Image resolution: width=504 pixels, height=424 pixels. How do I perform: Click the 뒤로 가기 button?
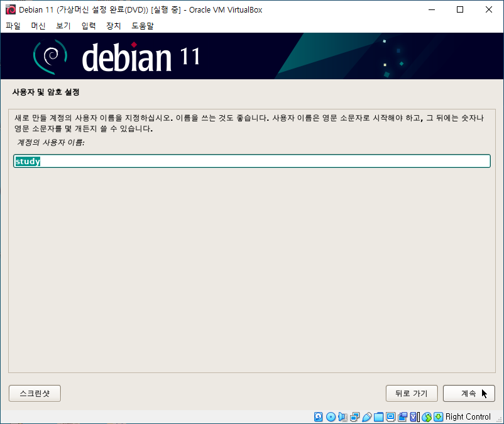point(412,393)
